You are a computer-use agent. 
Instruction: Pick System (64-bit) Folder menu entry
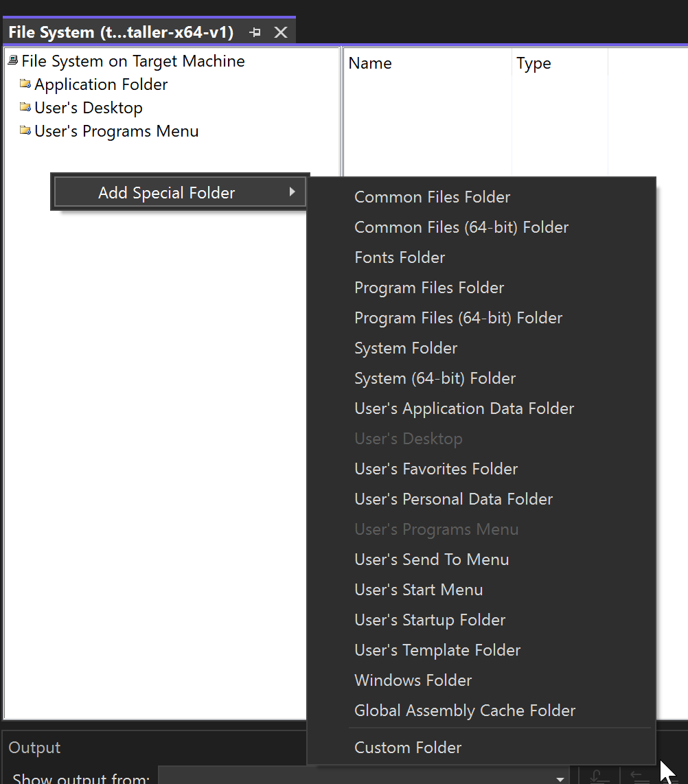coord(435,378)
